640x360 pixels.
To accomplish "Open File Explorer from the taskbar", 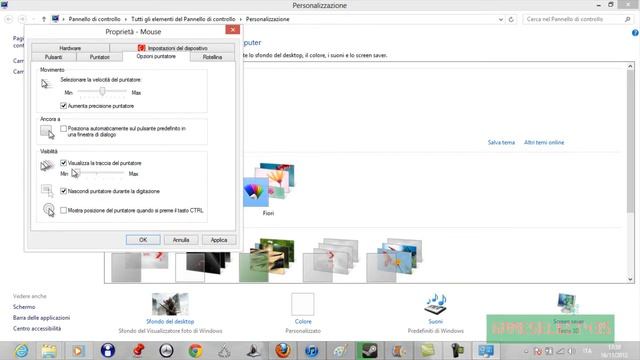I will coord(49,351).
